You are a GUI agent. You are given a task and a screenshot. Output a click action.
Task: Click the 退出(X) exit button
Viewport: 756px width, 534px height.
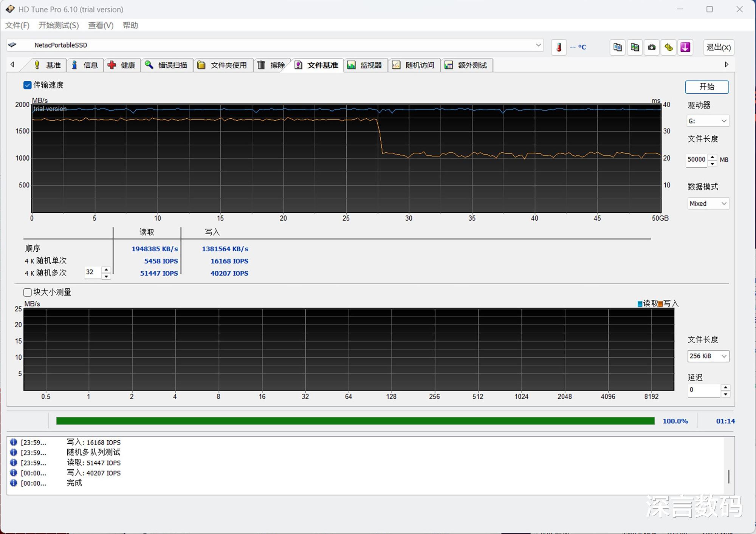click(718, 47)
